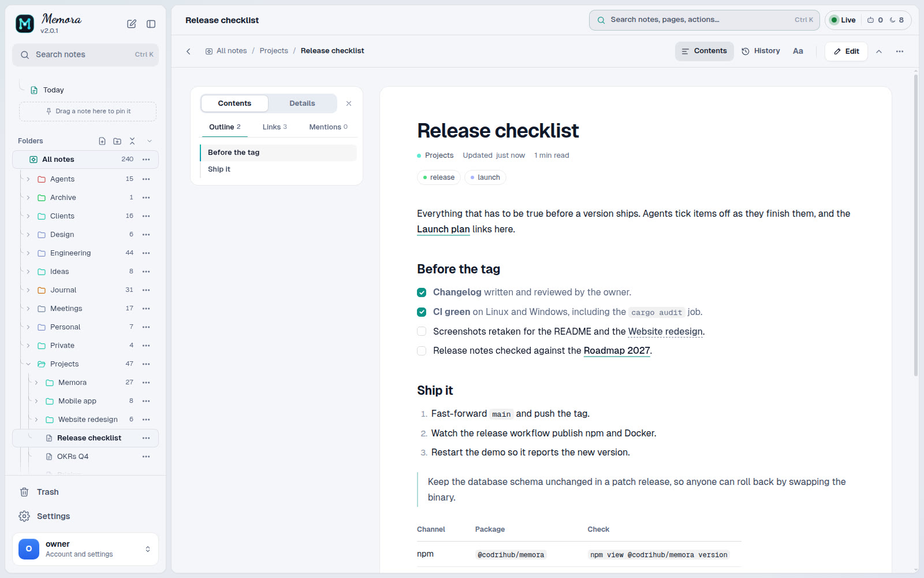The image size is (924, 578).
Task: Toggle the sidebar panel icon
Action: 151,24
